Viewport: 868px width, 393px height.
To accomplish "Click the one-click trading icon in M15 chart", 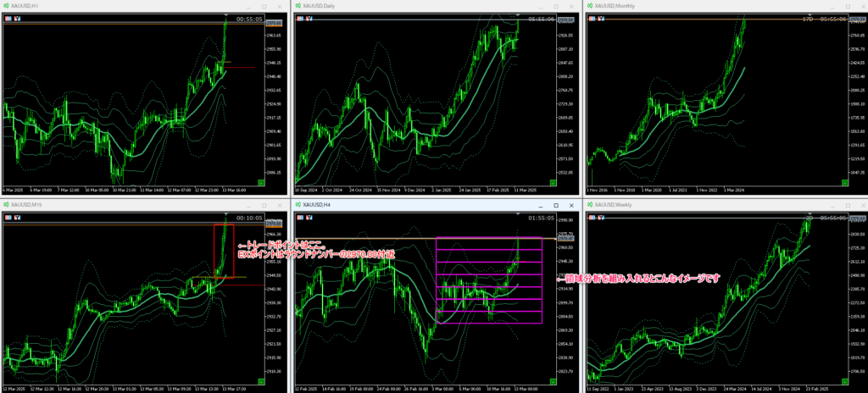I will point(8,217).
